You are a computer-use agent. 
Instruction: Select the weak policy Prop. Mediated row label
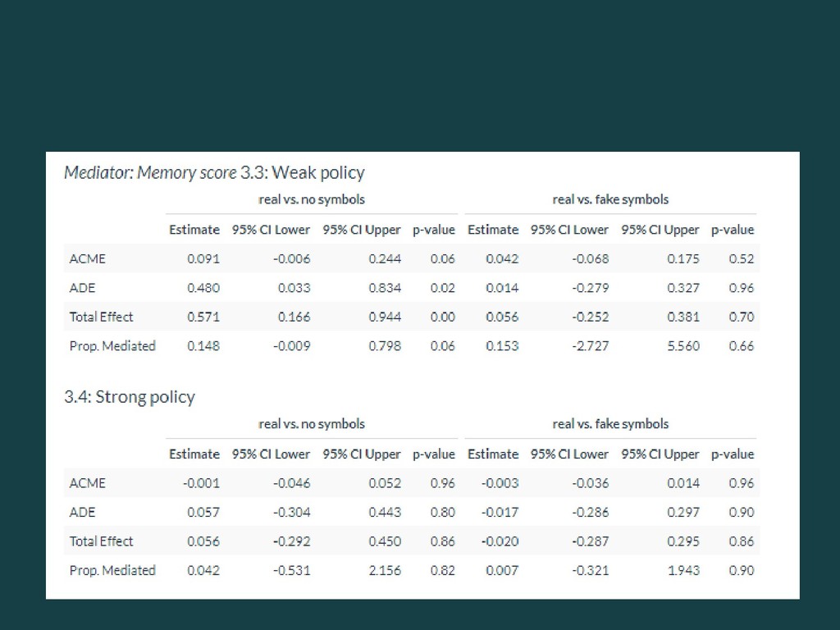click(112, 346)
